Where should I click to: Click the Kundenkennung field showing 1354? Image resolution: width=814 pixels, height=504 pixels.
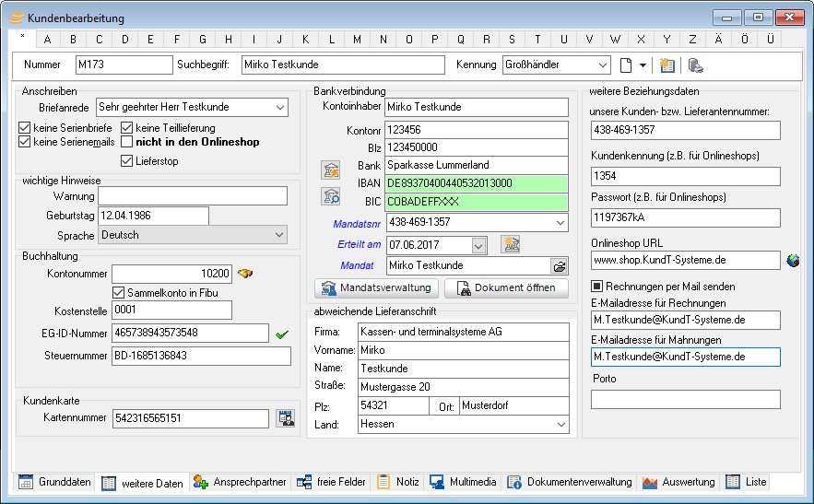(x=685, y=177)
